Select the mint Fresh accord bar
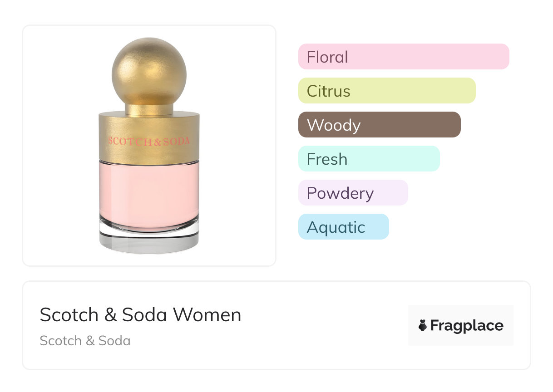This screenshot has height=392, width=553. (x=369, y=159)
